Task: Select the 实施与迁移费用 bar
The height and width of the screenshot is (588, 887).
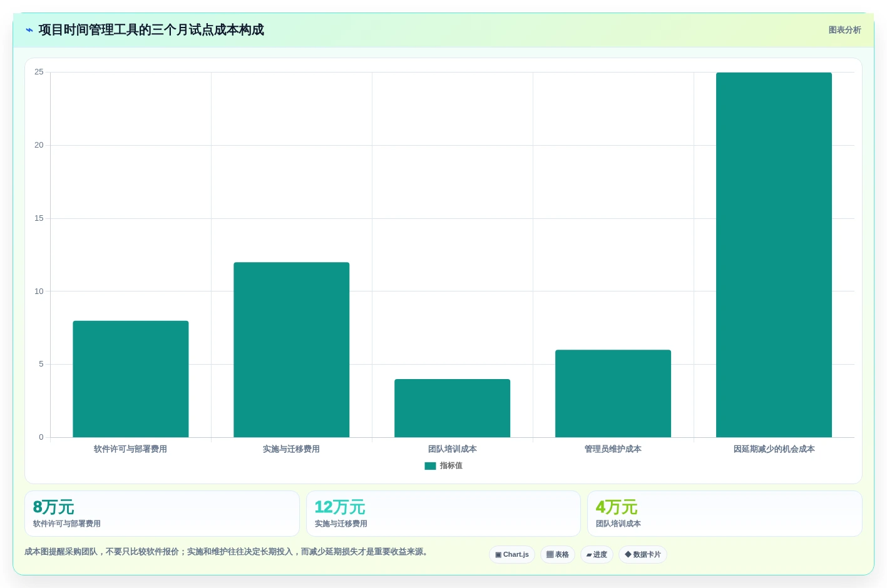Action: [x=292, y=350]
